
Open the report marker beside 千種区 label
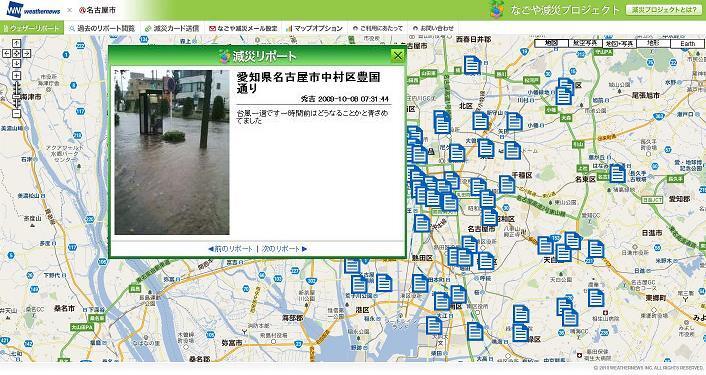click(507, 185)
